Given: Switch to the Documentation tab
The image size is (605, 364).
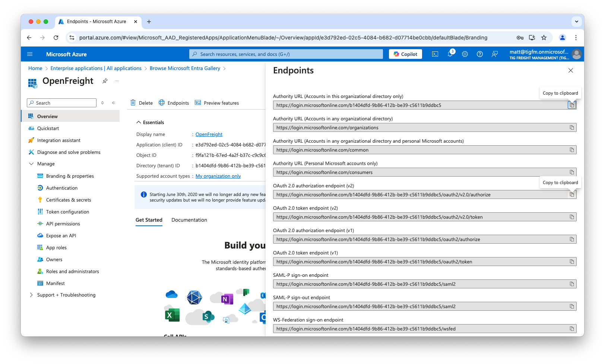Looking at the screenshot, I should point(189,220).
